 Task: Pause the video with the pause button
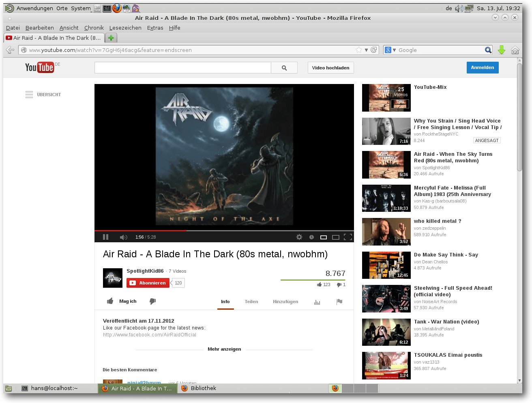(x=105, y=237)
